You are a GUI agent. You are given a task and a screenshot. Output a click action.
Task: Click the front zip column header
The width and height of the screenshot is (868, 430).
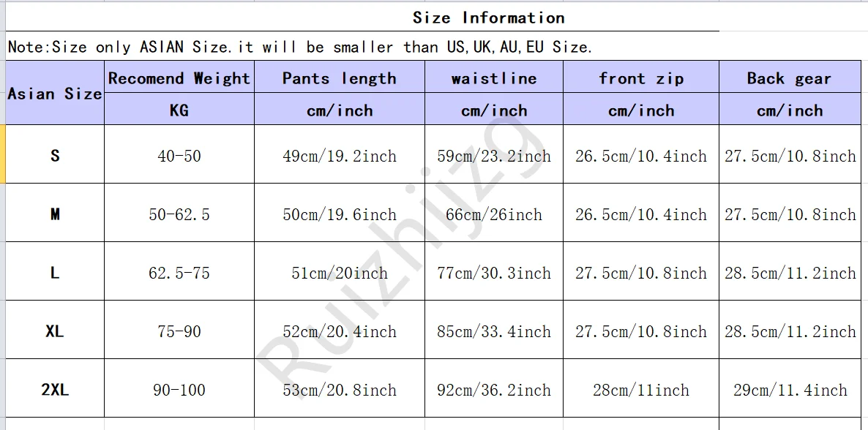click(641, 78)
